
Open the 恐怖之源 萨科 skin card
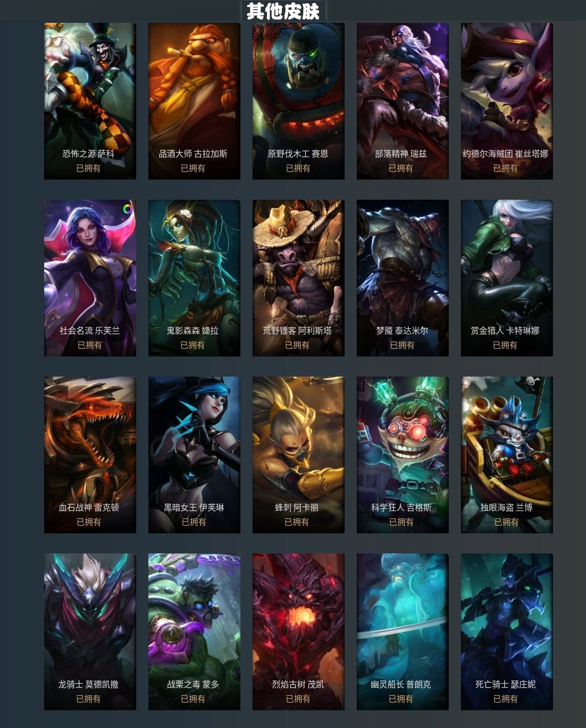90,101
